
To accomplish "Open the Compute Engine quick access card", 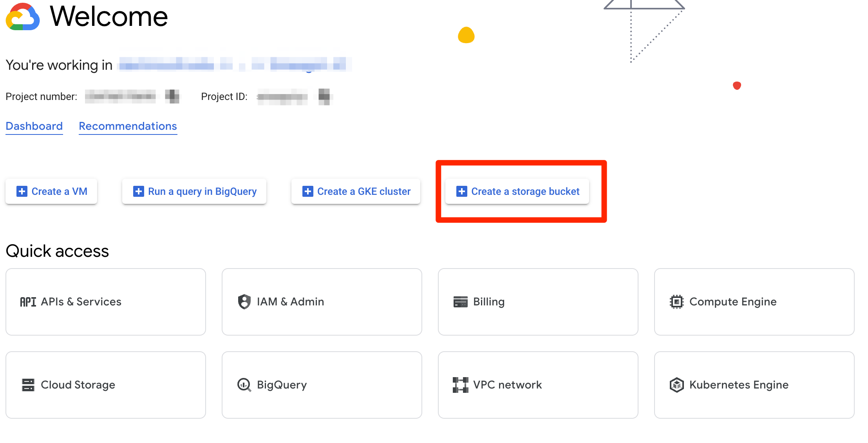I will click(754, 302).
